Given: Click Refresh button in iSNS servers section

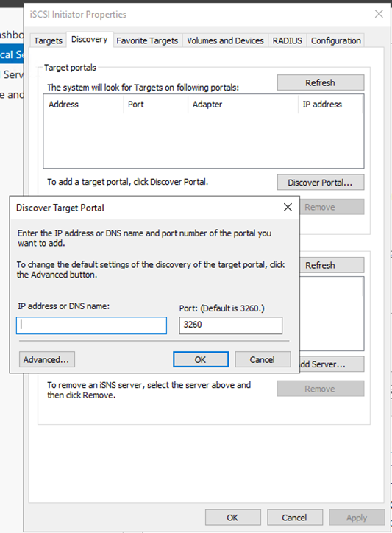Looking at the screenshot, I should tap(332, 265).
